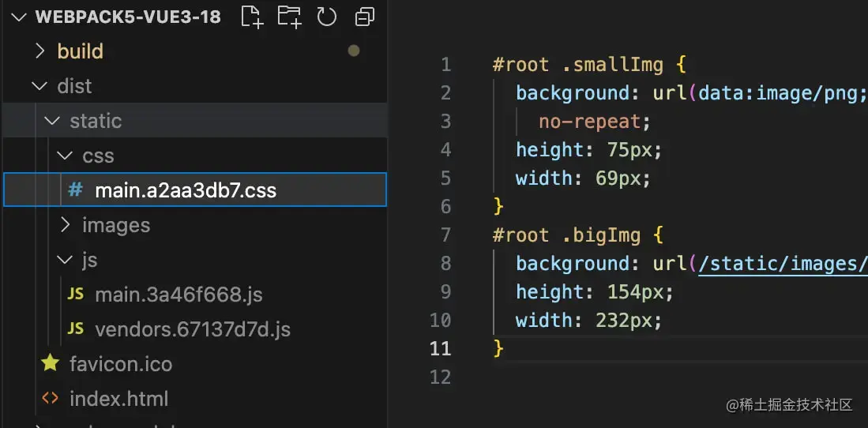
Task: Select the build folder name
Action: pos(81,51)
